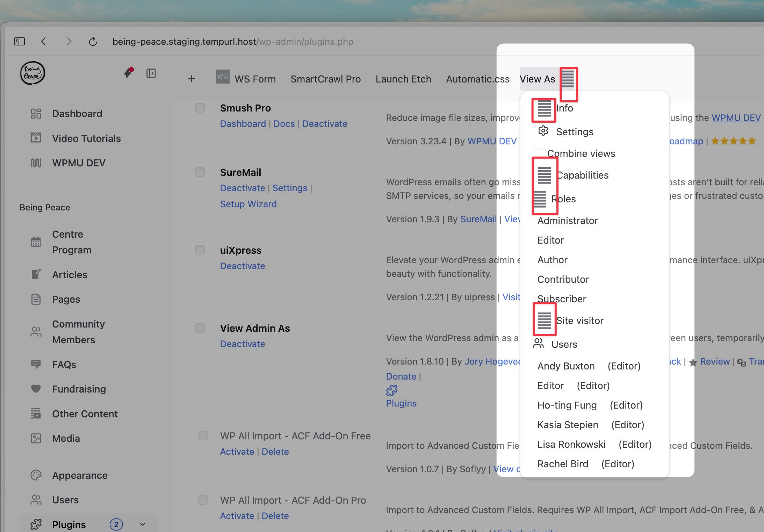
Task: Click the Appearance palette icon
Action: (36, 475)
